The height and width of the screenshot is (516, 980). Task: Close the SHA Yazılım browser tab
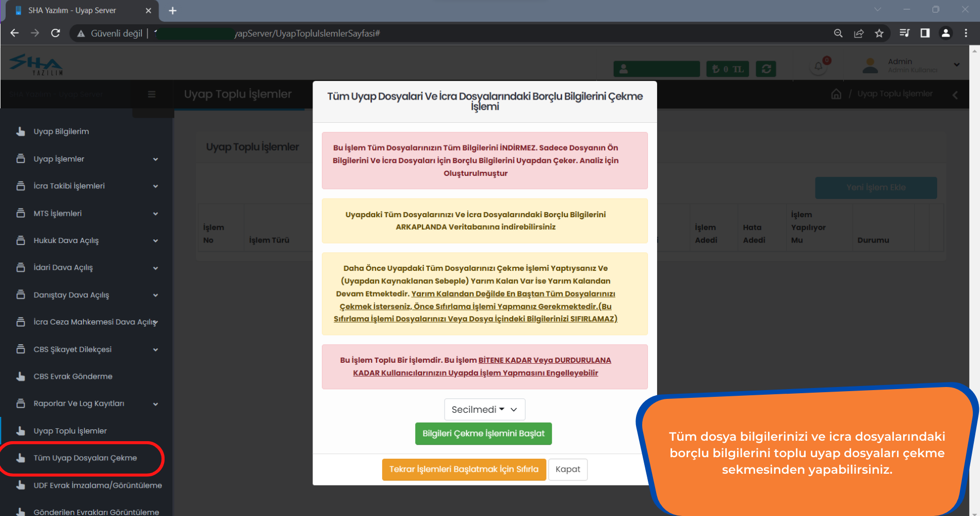pyautogui.click(x=149, y=10)
